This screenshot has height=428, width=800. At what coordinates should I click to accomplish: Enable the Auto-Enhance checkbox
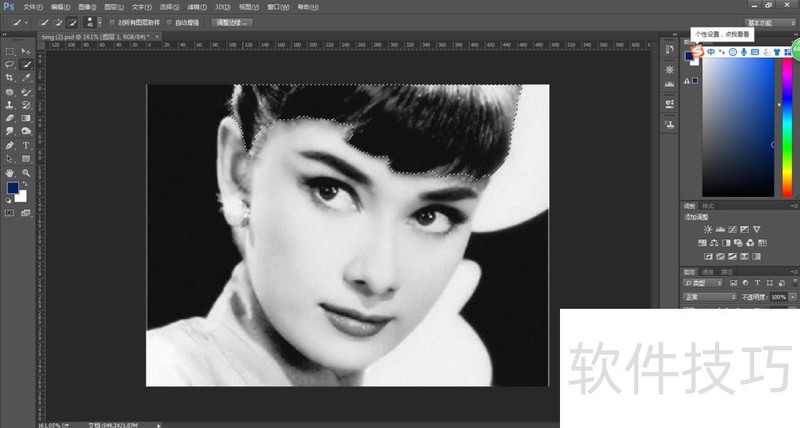coord(170,21)
